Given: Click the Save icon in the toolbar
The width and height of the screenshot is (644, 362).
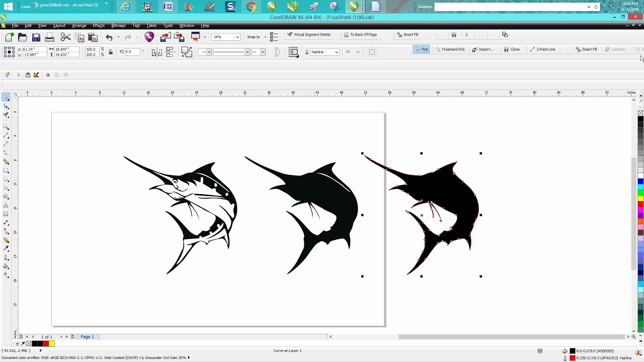Looking at the screenshot, I should (36, 37).
